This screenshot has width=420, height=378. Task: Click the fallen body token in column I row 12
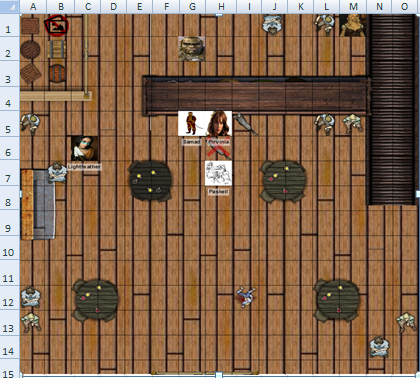pyautogui.click(x=246, y=297)
